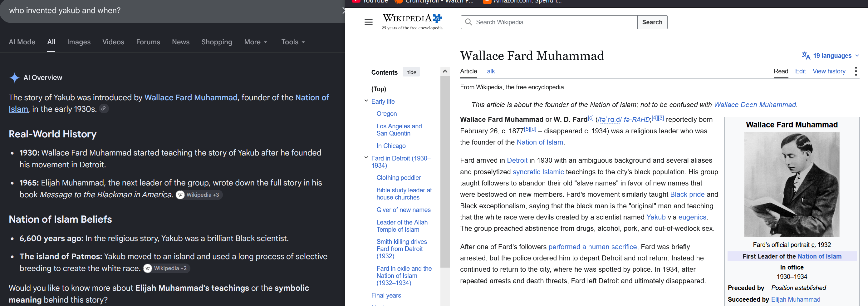Jump to the Final years section
Screen dimensions: 868x306
coord(386,296)
